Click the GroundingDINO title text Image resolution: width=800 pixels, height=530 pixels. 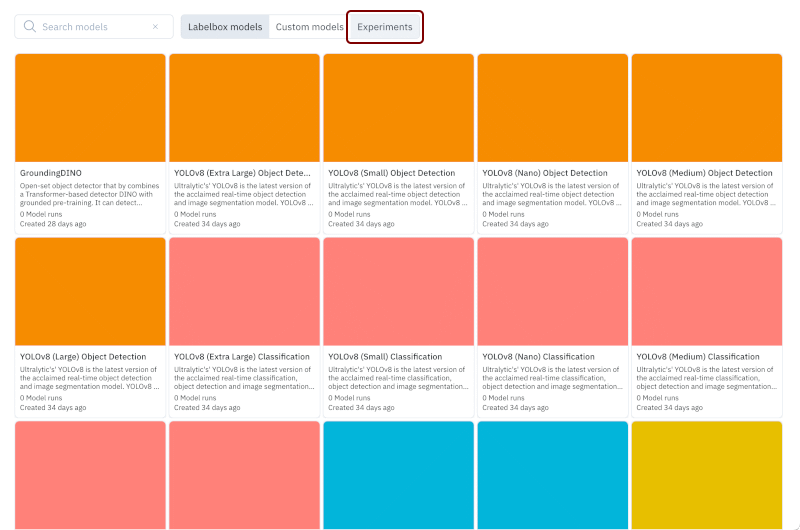pyautogui.click(x=51, y=173)
